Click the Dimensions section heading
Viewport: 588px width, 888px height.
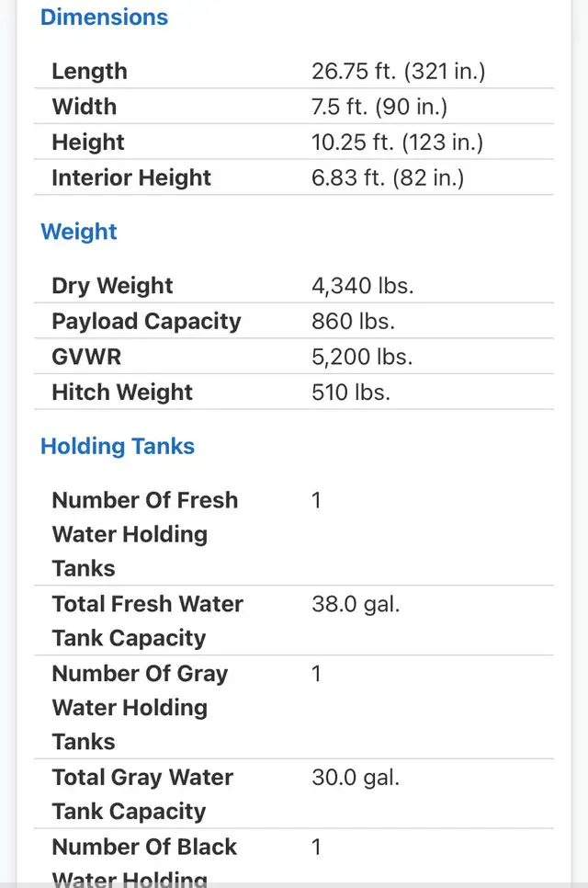pos(104,17)
